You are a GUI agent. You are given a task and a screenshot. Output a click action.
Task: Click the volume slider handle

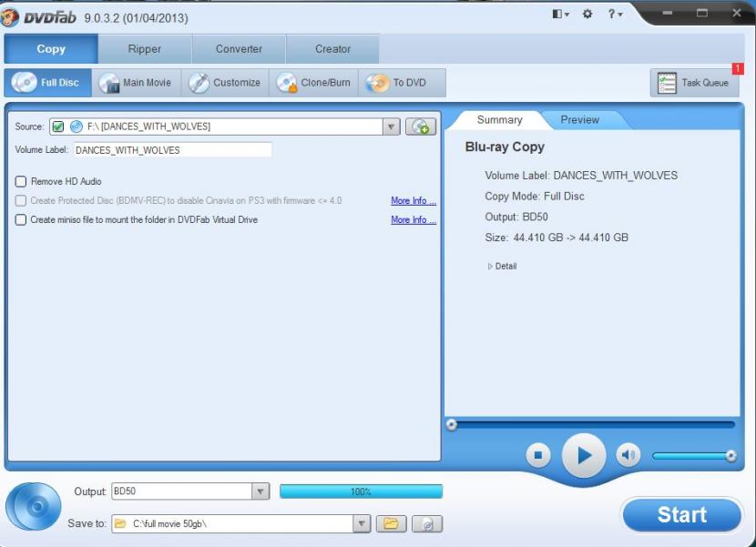click(730, 455)
